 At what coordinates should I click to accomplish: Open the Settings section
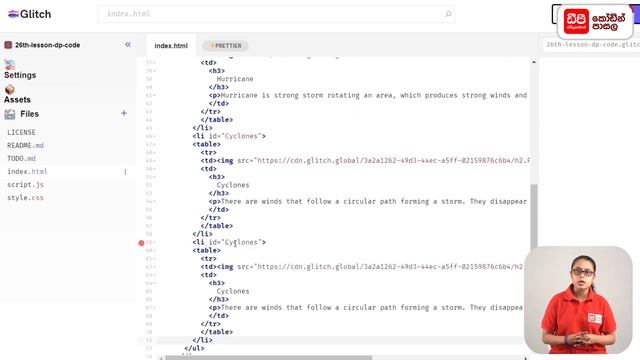click(20, 75)
